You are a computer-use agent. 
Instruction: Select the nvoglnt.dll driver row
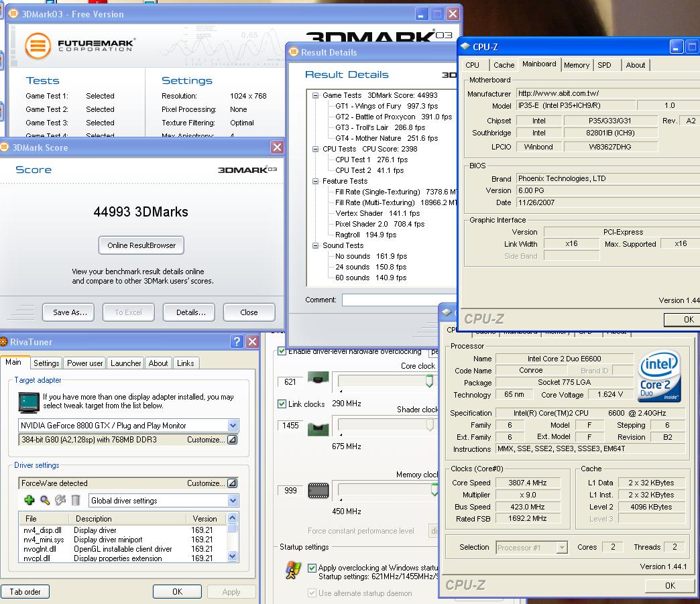[123, 549]
